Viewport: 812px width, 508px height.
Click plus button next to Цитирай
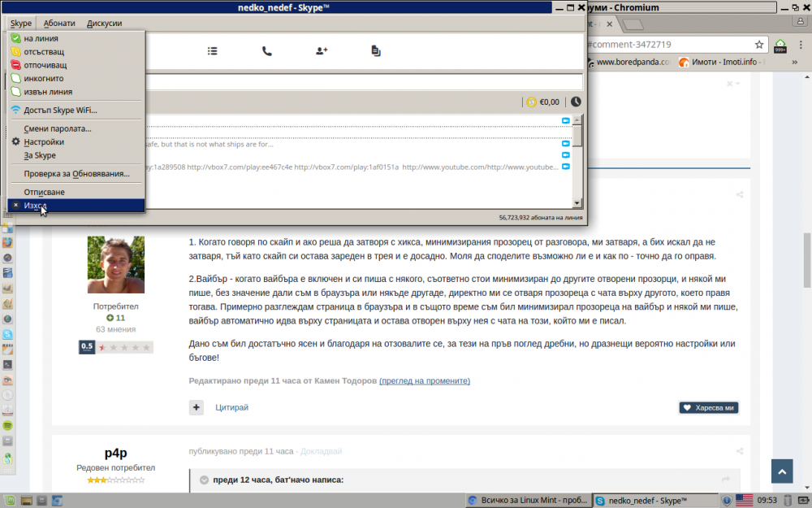196,407
